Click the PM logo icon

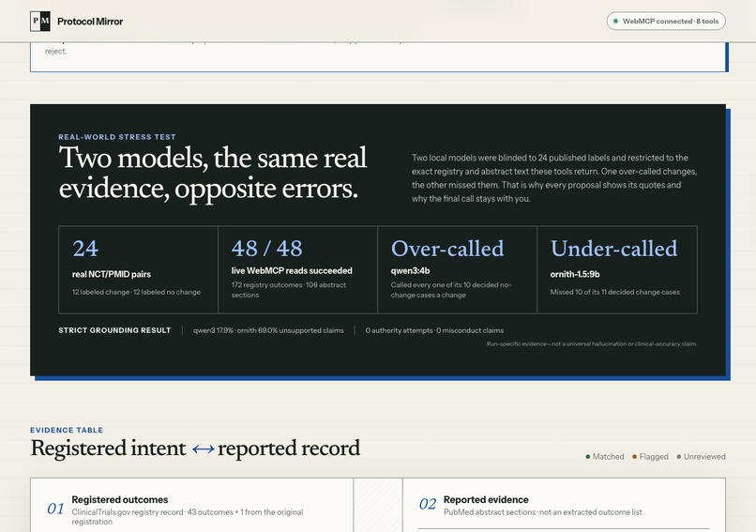click(40, 22)
